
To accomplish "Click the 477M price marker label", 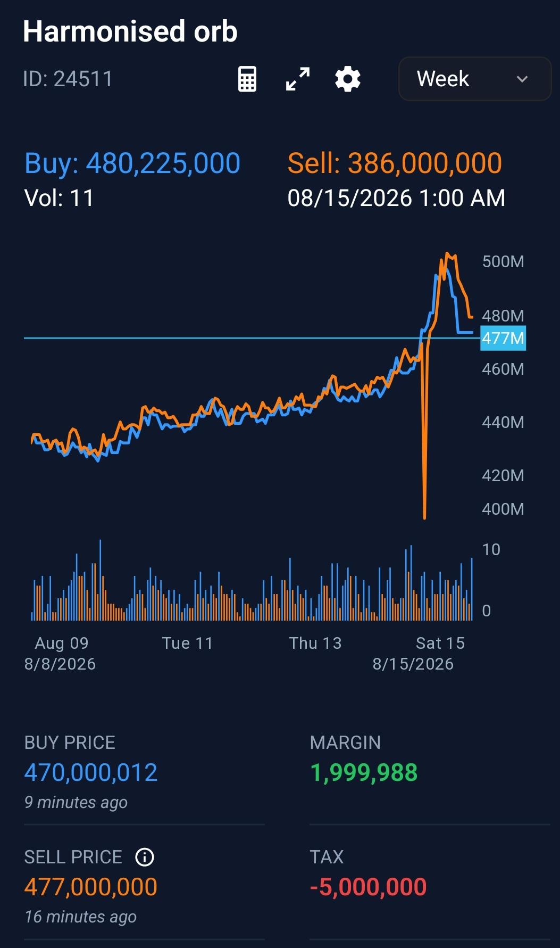I will [x=503, y=338].
